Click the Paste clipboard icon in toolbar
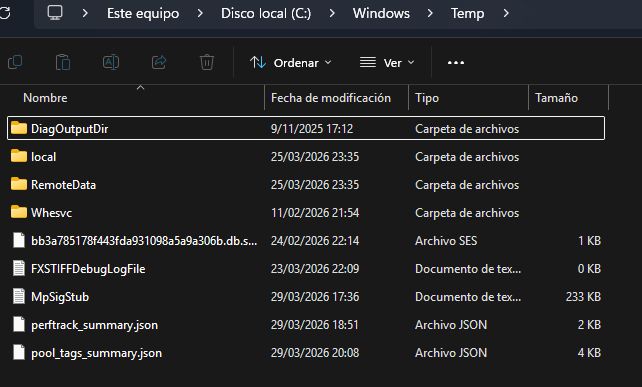The image size is (642, 387). click(63, 62)
